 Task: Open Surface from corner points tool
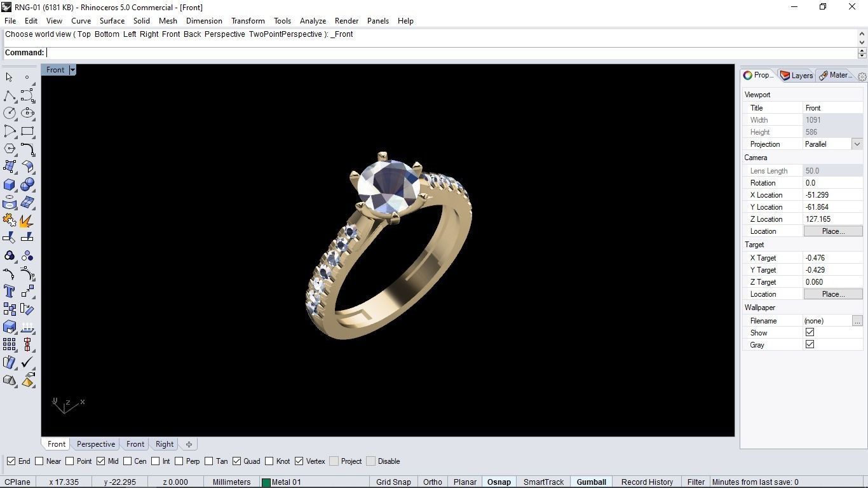[9, 166]
